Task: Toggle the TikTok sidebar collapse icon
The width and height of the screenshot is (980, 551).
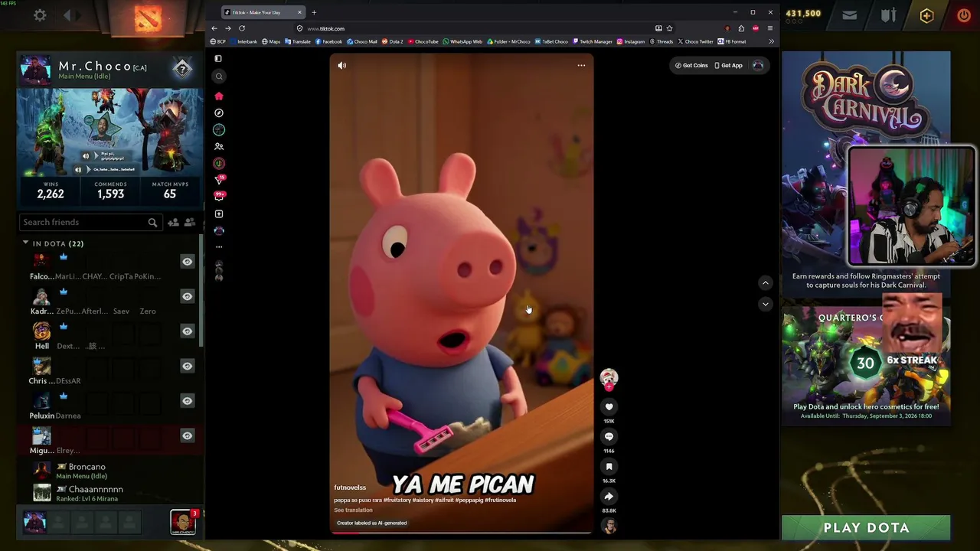Action: click(x=218, y=58)
